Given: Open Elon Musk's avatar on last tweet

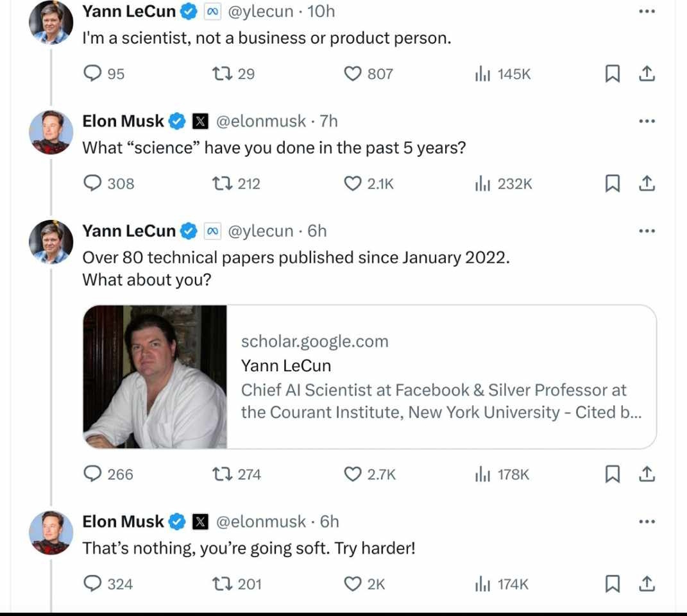Looking at the screenshot, I should [x=50, y=533].
